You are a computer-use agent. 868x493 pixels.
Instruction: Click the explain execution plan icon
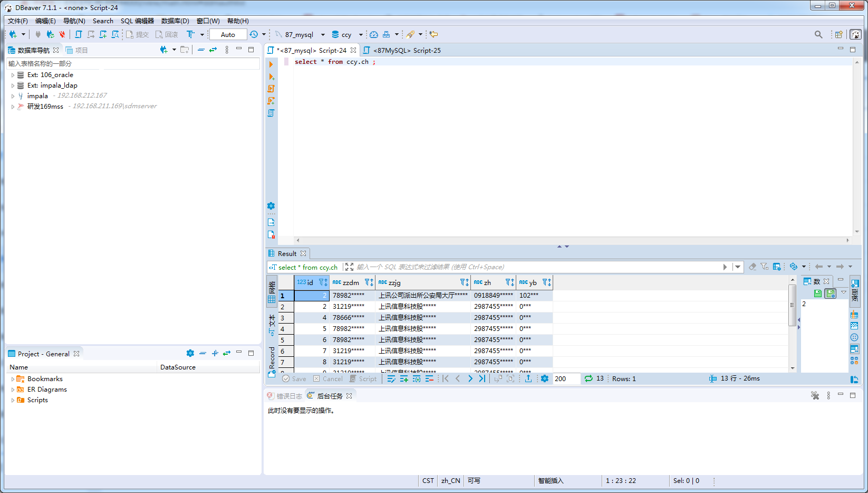(x=271, y=113)
